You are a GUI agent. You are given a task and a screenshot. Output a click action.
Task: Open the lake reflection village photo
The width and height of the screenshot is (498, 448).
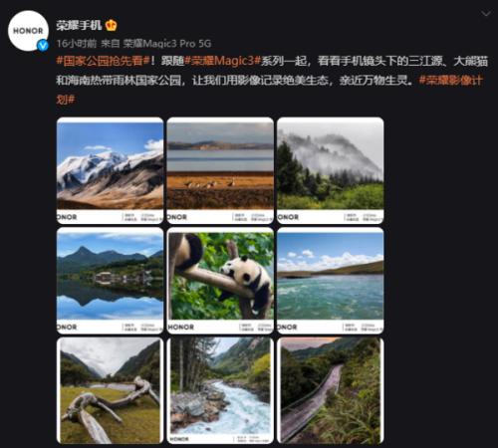111,281
